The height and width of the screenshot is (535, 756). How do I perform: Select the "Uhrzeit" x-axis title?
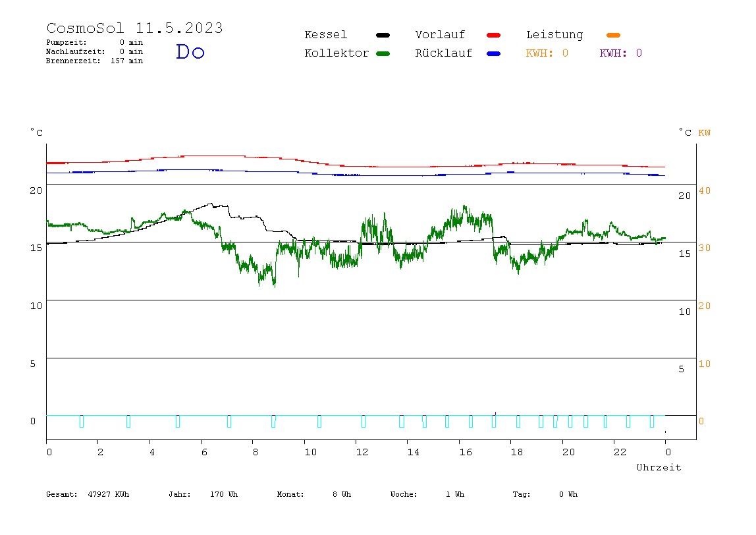[659, 467]
